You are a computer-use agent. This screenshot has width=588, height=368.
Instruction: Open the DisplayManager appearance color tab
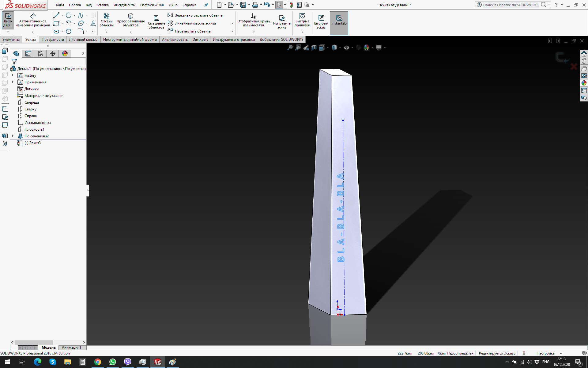click(65, 54)
